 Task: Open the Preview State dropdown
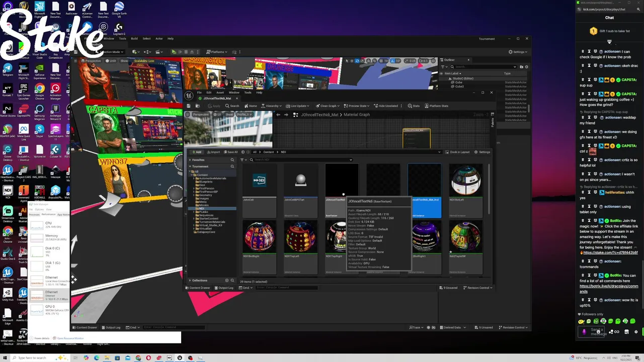(x=358, y=106)
